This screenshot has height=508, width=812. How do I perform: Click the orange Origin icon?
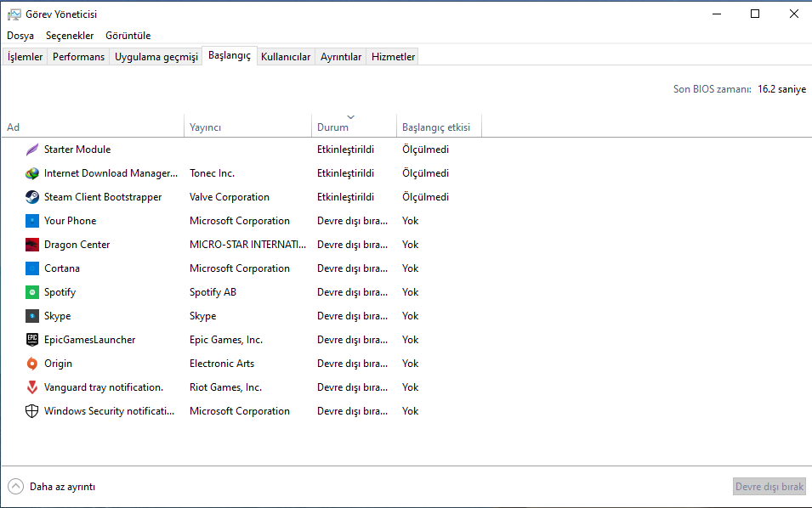tap(32, 364)
